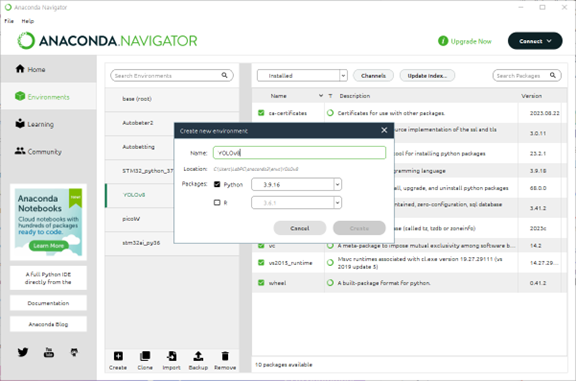The height and width of the screenshot is (381, 576).
Task: Open the Installed package filter dropdown
Action: 302,75
